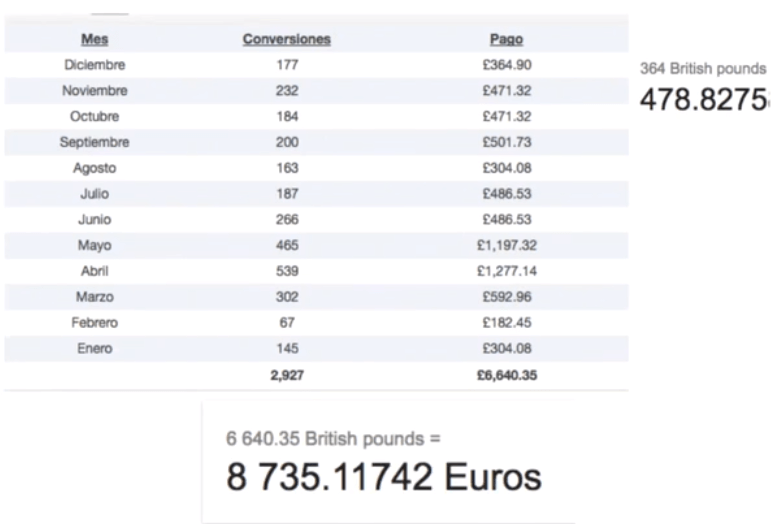The width and height of the screenshot is (772, 524).
Task: Click the Pago column header
Action: point(506,39)
